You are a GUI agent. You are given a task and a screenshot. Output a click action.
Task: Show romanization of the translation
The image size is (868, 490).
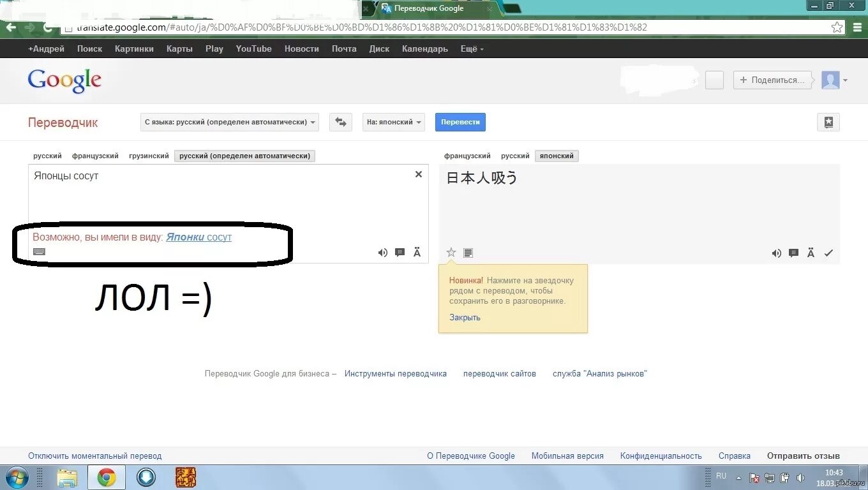pyautogui.click(x=811, y=253)
